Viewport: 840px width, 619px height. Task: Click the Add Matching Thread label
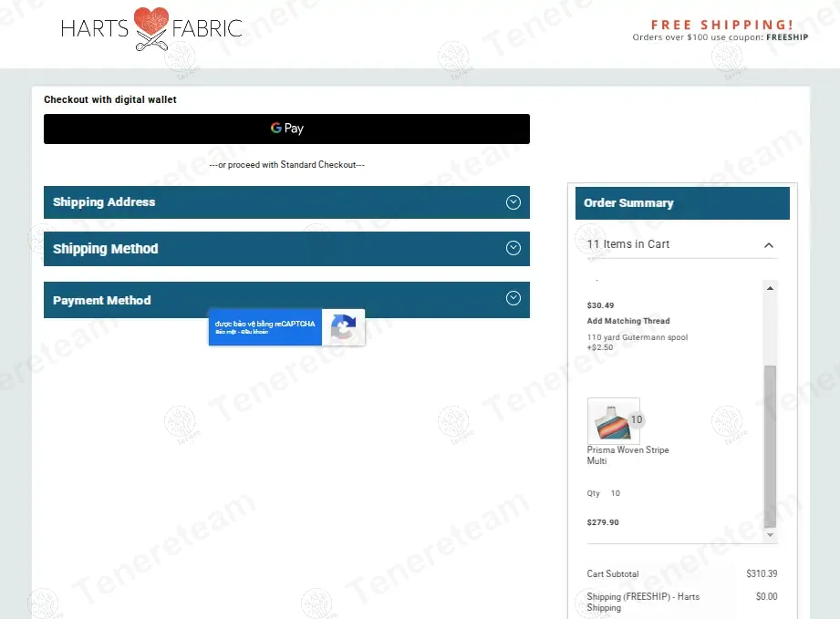[x=627, y=321]
